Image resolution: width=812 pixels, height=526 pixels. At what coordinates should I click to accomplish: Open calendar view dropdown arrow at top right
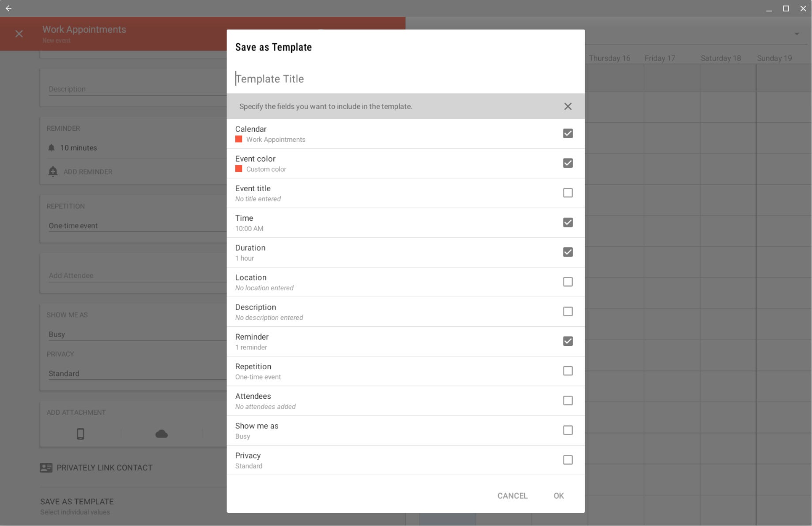(797, 34)
